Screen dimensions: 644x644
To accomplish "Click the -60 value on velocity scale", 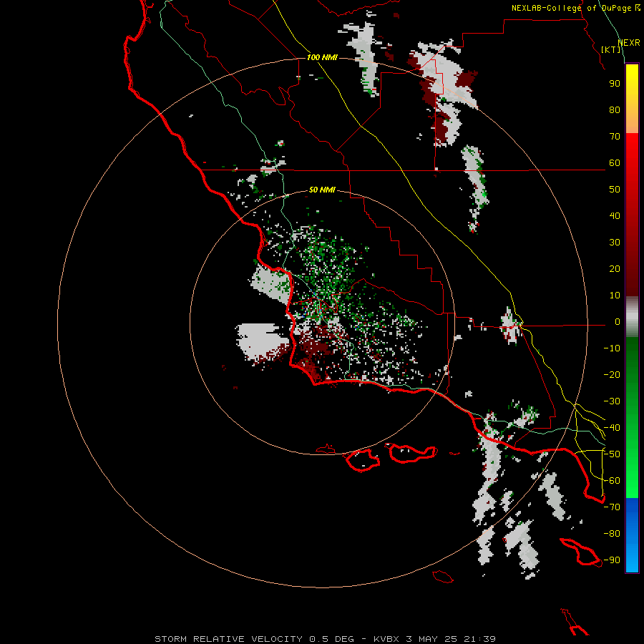I will tap(612, 481).
